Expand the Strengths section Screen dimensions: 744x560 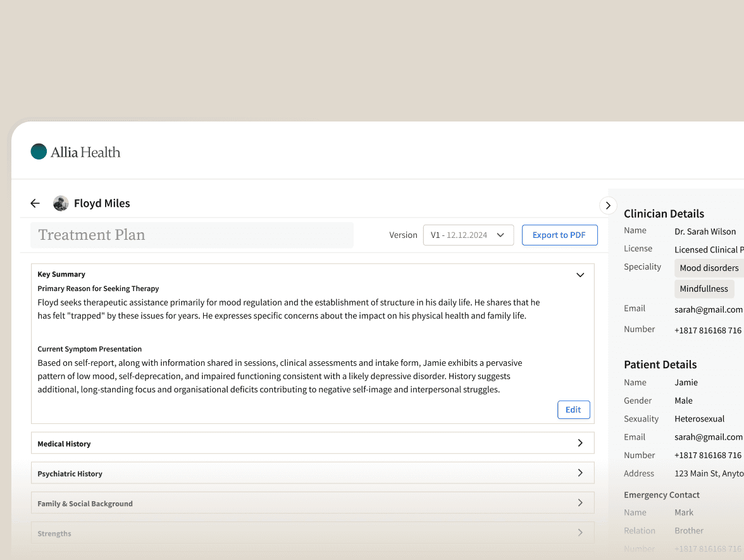coord(313,533)
